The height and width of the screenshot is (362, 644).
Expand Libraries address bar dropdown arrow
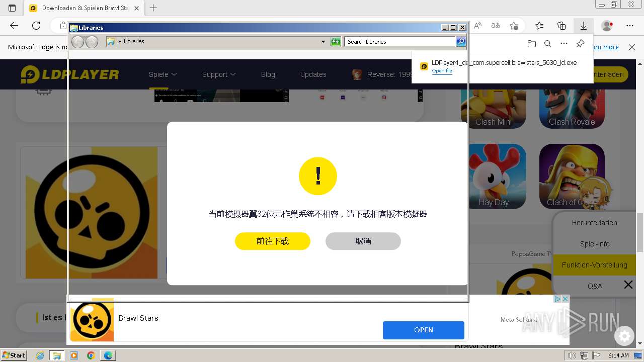(x=323, y=42)
